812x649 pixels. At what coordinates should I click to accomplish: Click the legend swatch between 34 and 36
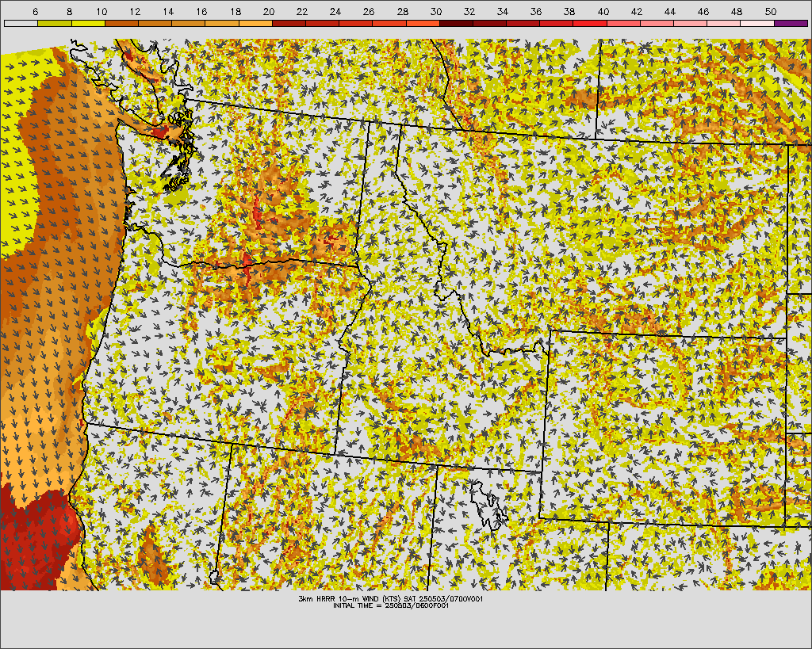pyautogui.click(x=523, y=23)
